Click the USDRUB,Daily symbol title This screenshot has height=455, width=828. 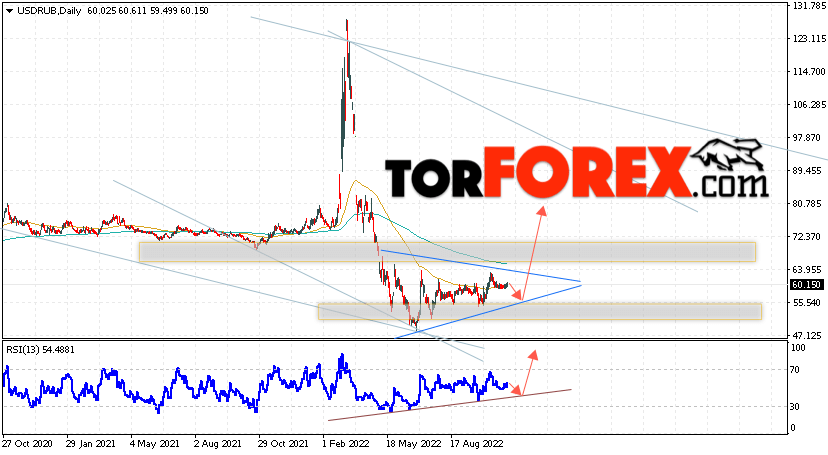click(49, 11)
